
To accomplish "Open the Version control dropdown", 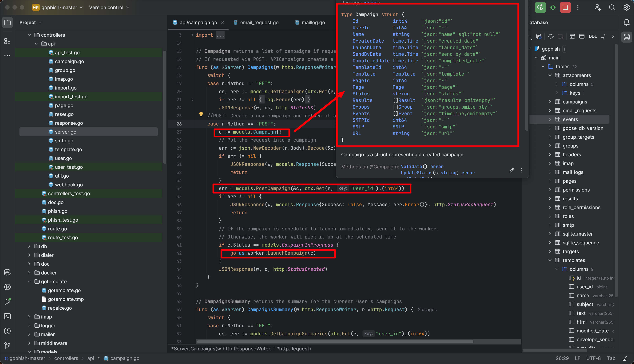I will tap(109, 7).
